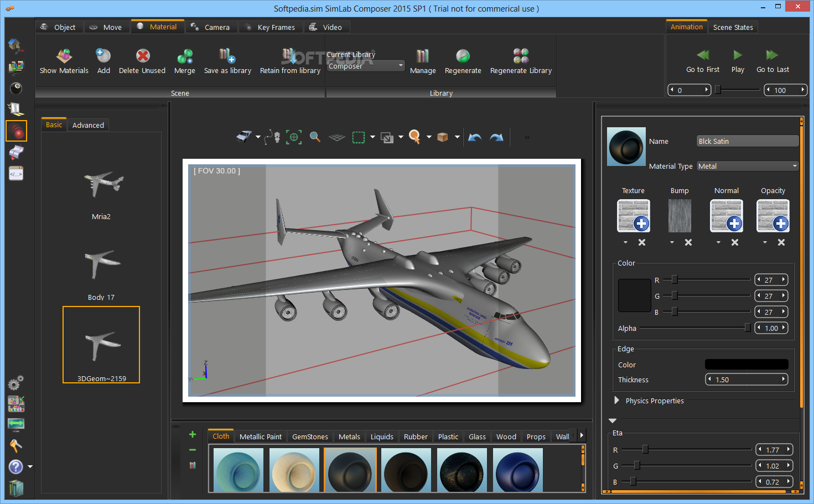This screenshot has height=504, width=814.
Task: Open the gears settings icon in sidebar
Action: click(15, 383)
